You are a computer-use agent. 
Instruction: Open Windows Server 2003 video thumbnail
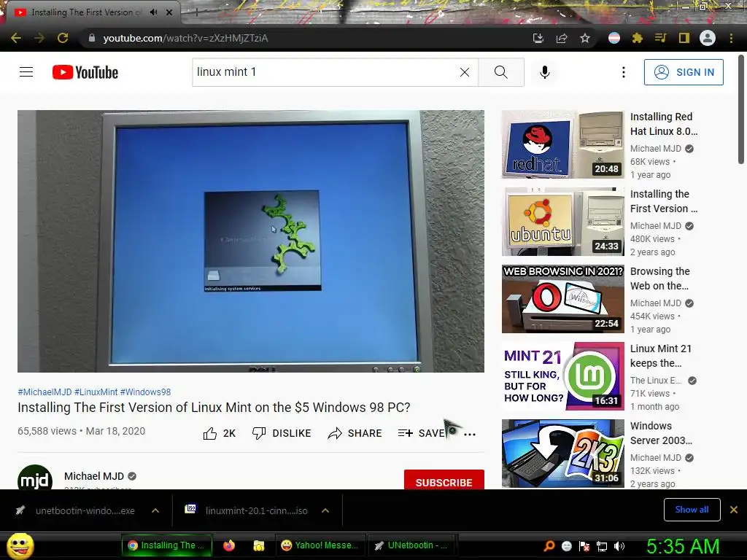coord(563,454)
